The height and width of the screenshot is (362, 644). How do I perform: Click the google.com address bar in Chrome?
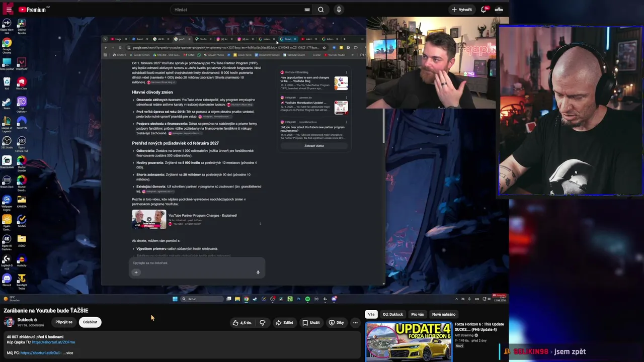click(x=226, y=48)
